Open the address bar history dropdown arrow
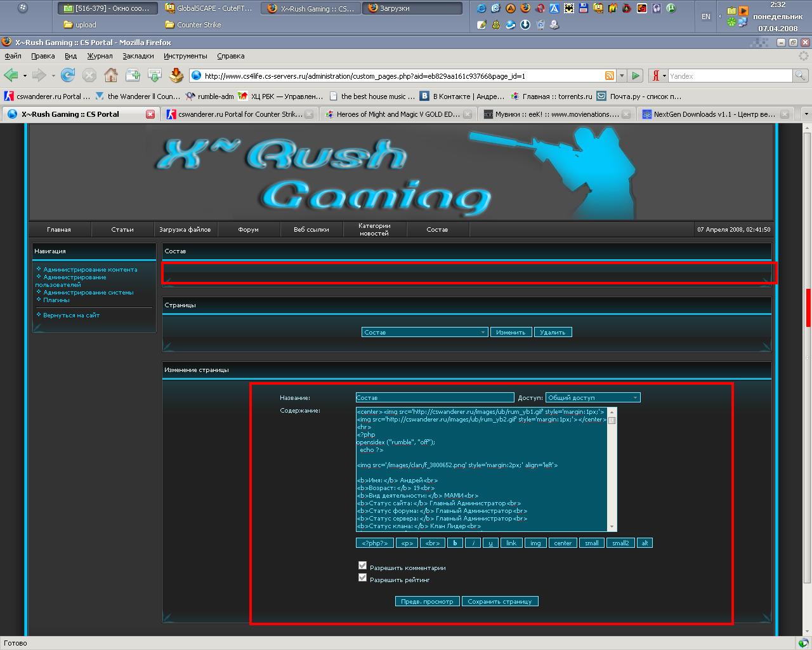Screen dimensions: 812x650 622,76
